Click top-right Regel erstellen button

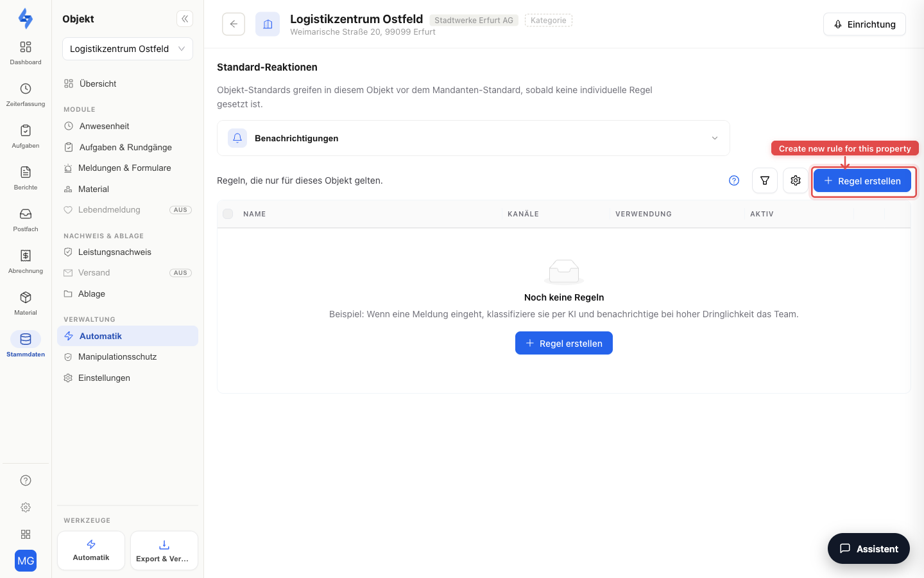[x=862, y=181]
